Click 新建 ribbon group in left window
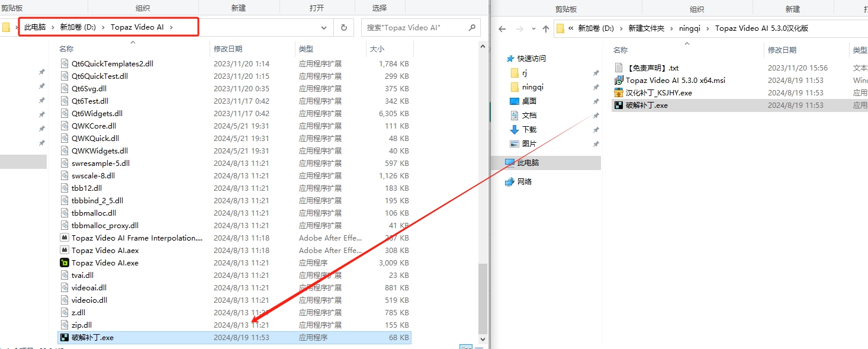 239,8
